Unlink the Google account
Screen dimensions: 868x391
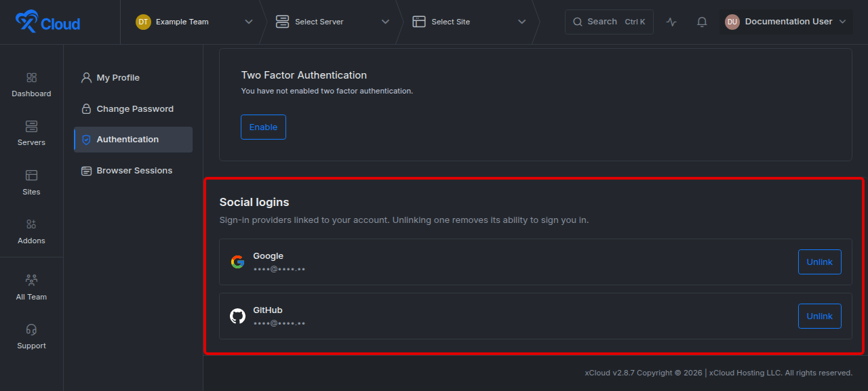[820, 262]
